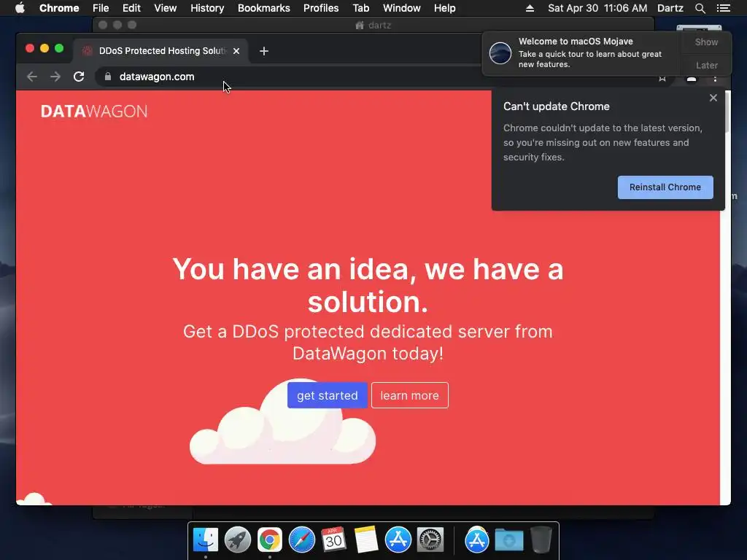747x560 pixels.
Task: Click Reinstall Chrome button
Action: click(665, 187)
